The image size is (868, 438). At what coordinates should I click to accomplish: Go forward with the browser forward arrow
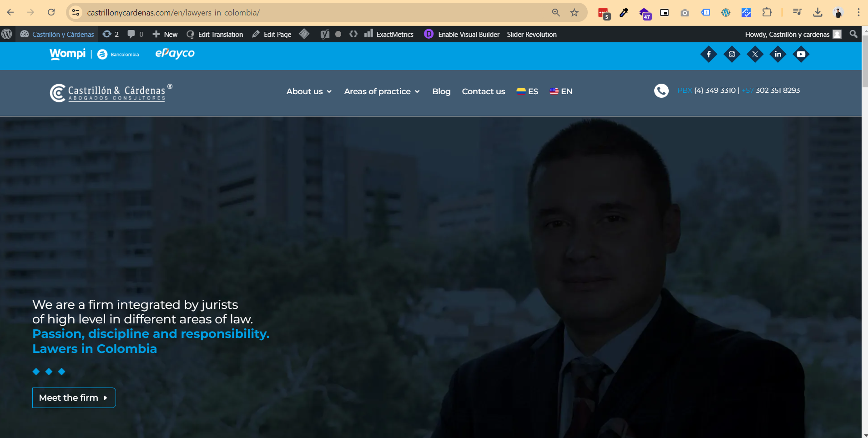point(30,12)
